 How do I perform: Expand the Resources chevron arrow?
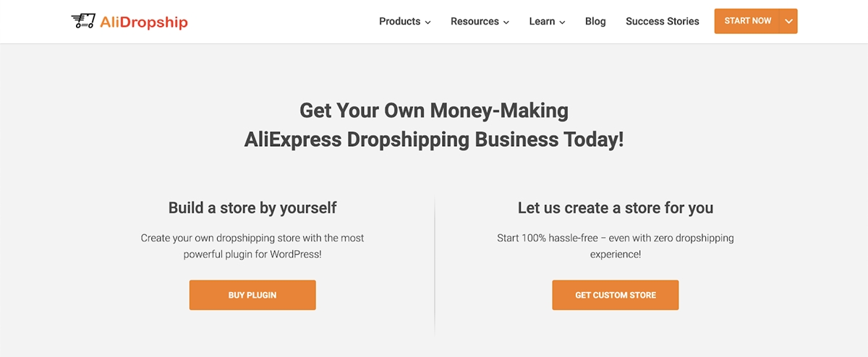pyautogui.click(x=506, y=22)
